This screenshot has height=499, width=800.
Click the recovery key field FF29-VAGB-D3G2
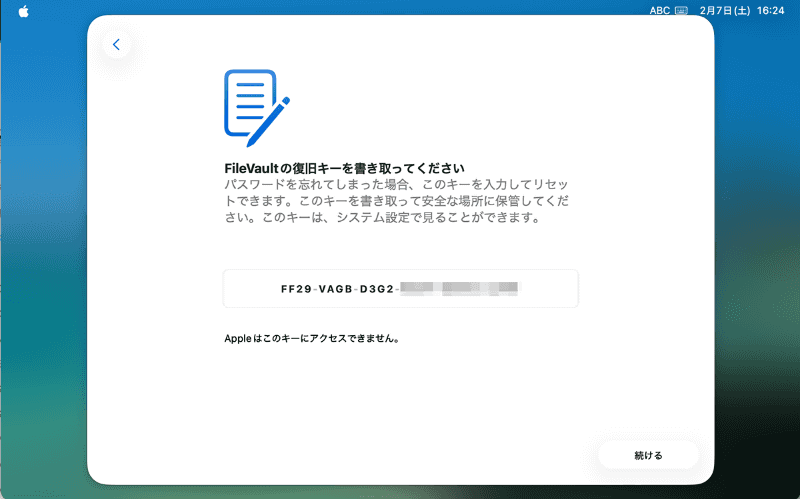point(401,289)
